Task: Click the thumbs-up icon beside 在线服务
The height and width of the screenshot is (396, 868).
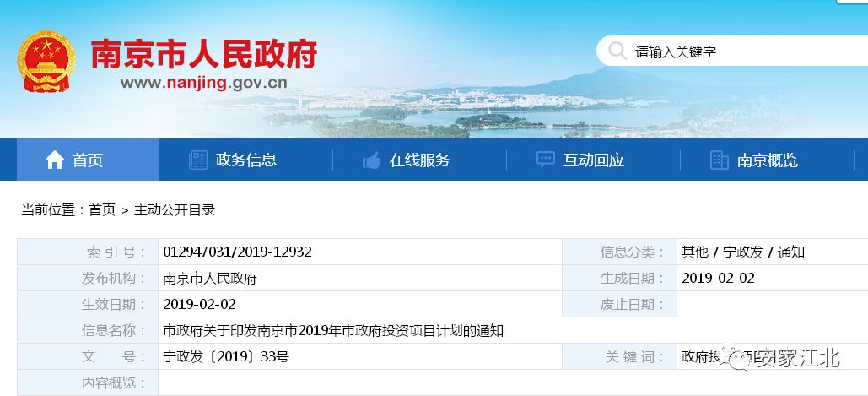Action: point(371,160)
